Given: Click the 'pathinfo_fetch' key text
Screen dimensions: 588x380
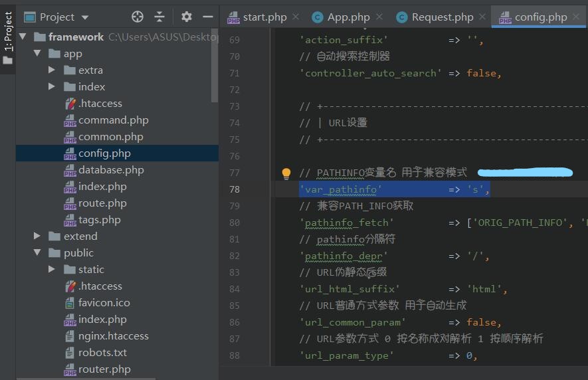Looking at the screenshot, I should [347, 223].
